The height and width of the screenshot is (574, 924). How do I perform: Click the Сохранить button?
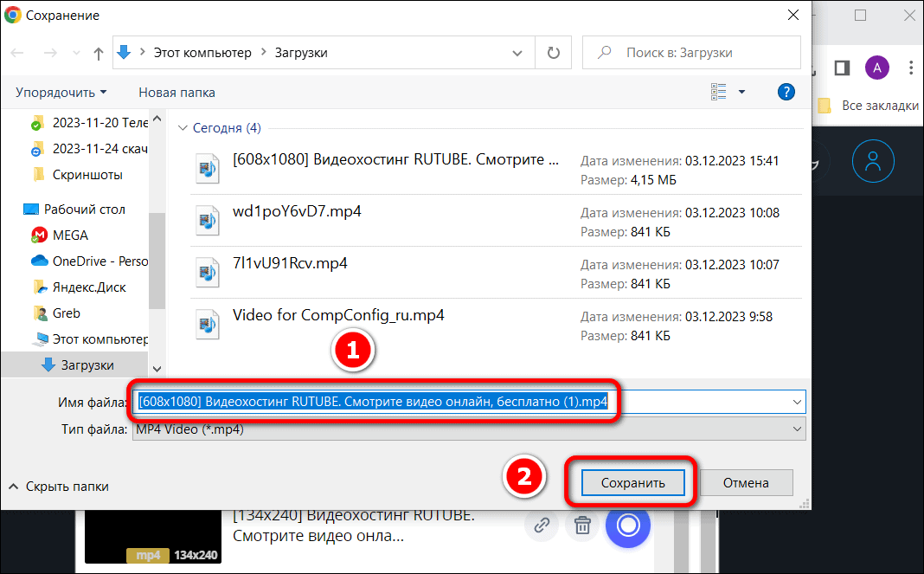[633, 483]
